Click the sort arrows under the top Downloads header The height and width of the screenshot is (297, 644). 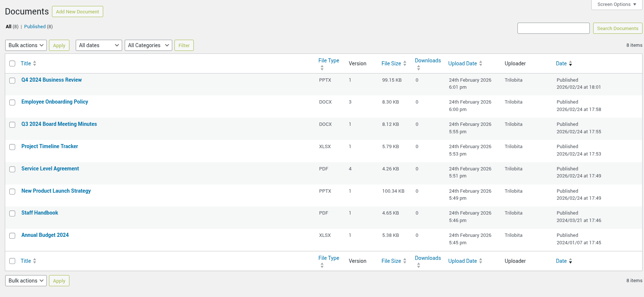click(x=418, y=68)
